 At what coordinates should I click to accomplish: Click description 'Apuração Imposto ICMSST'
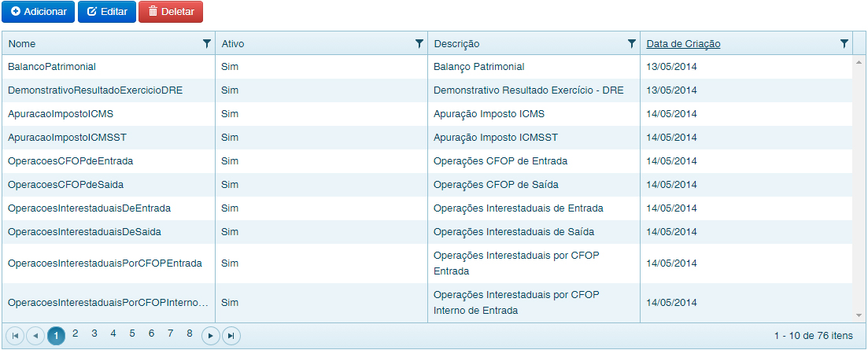point(496,138)
